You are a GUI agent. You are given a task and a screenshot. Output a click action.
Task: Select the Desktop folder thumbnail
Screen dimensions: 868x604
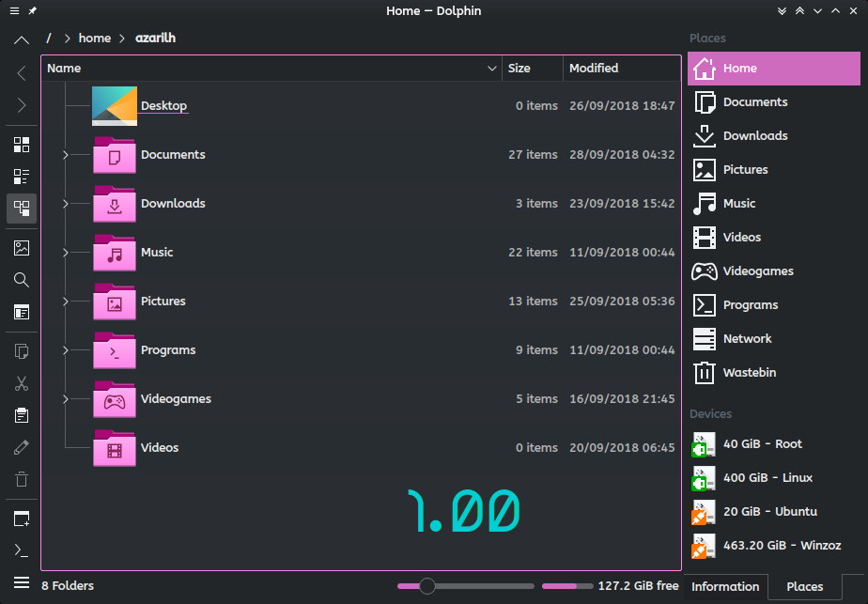click(115, 106)
